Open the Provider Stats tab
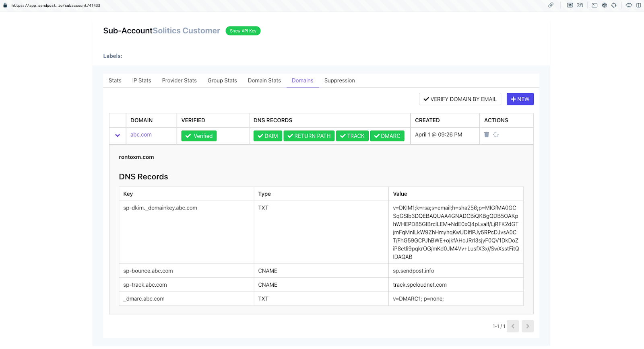 180,80
